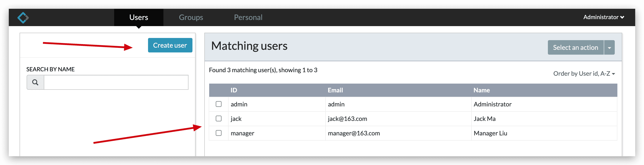This screenshot has width=644, height=165.
Task: Click the Select an action button
Action: click(x=576, y=47)
